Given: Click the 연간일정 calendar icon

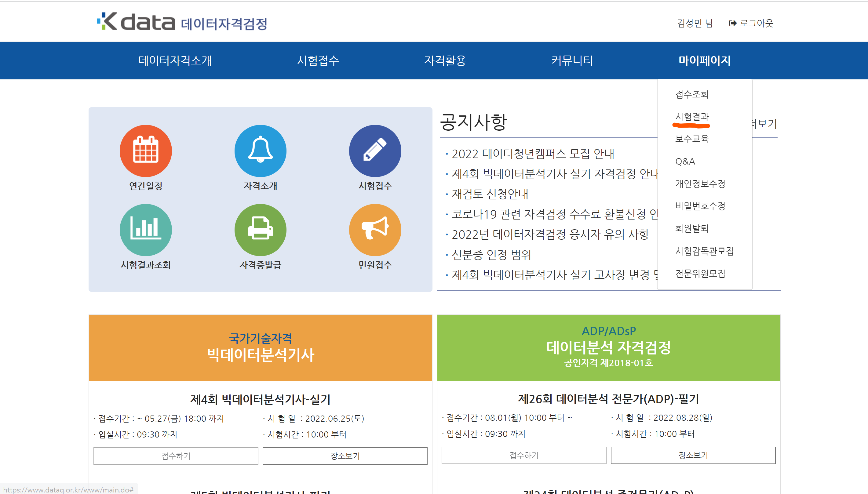Looking at the screenshot, I should tap(146, 151).
